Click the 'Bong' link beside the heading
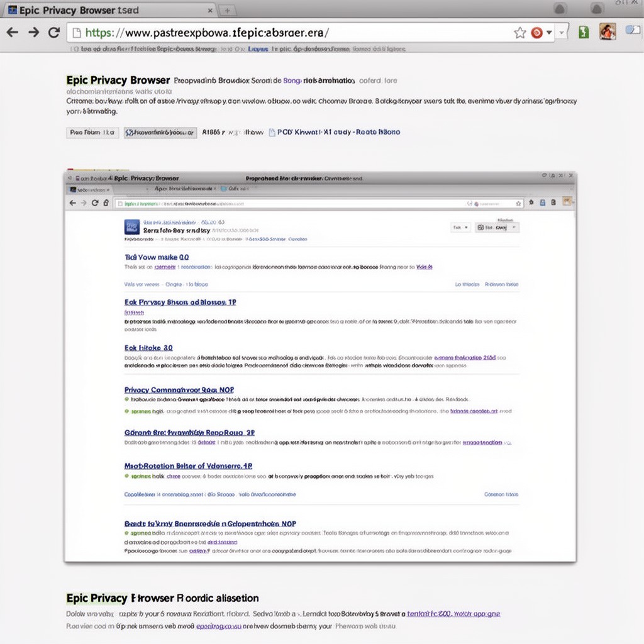644x644 pixels. [292, 80]
